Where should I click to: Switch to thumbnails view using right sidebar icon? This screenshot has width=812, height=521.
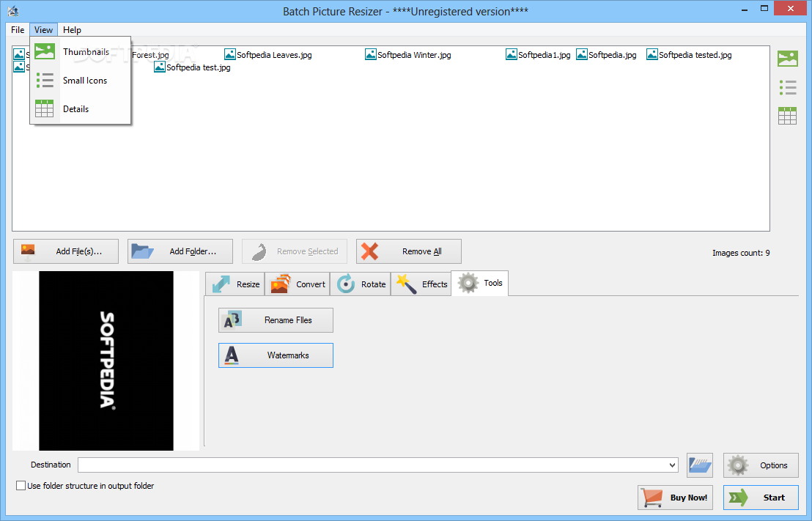point(787,59)
